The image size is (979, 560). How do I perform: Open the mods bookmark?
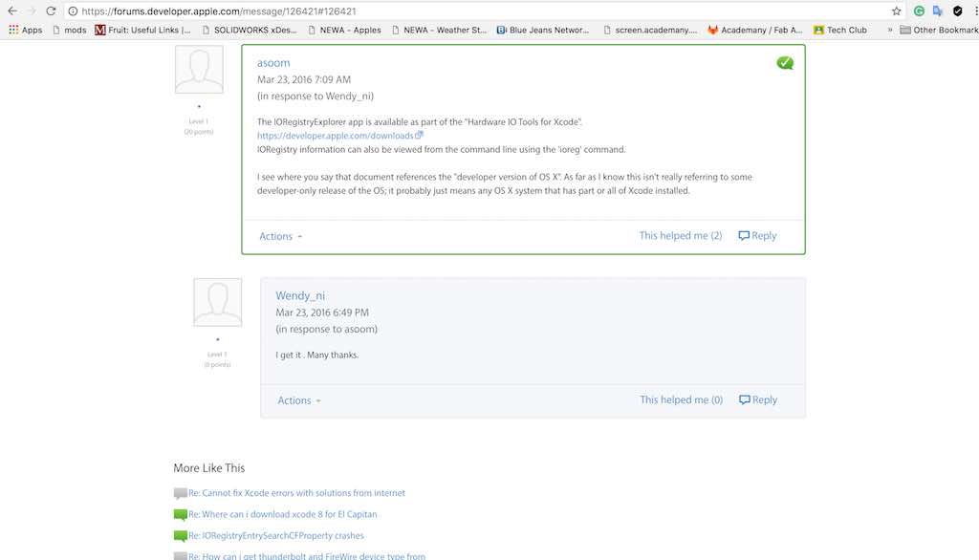tap(69, 30)
